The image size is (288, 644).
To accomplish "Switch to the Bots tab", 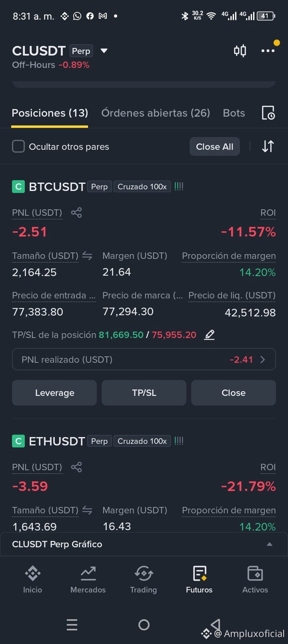I will point(234,113).
